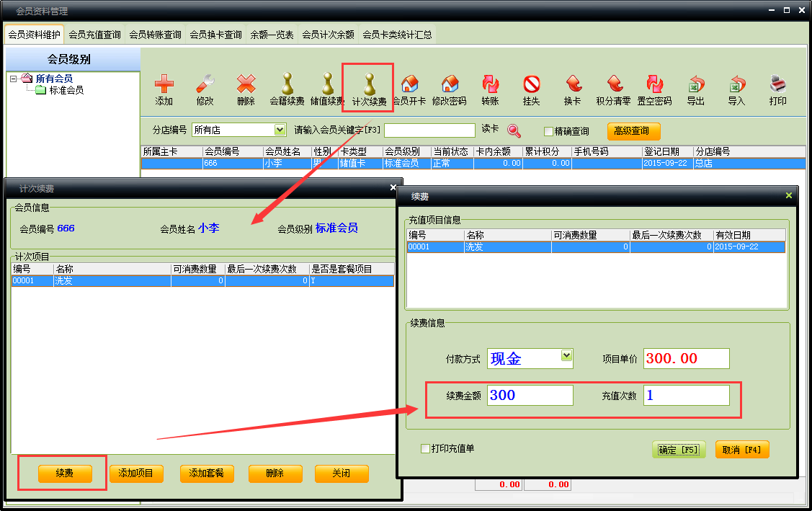Click the 添加套餐 button
The height and width of the screenshot is (511, 812).
pyautogui.click(x=207, y=474)
